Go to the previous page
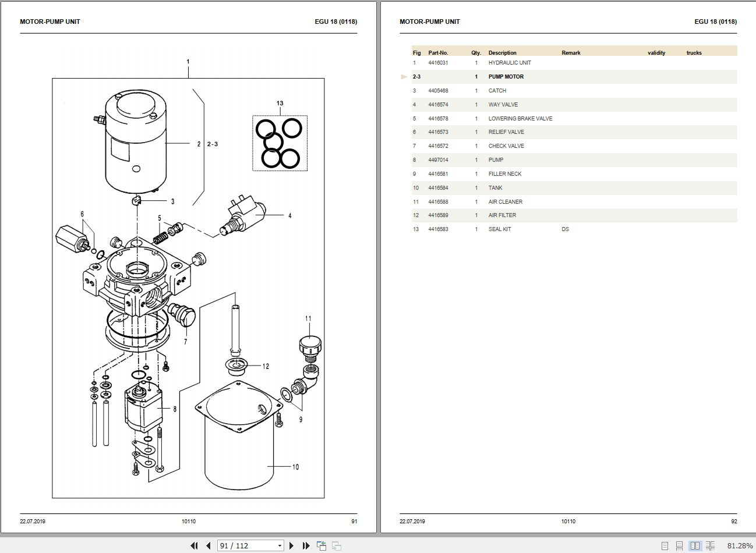 (x=209, y=545)
